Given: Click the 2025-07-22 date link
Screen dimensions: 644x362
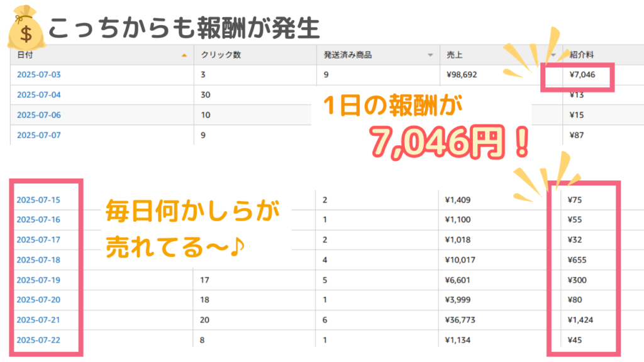Looking at the screenshot, I should coord(39,340).
